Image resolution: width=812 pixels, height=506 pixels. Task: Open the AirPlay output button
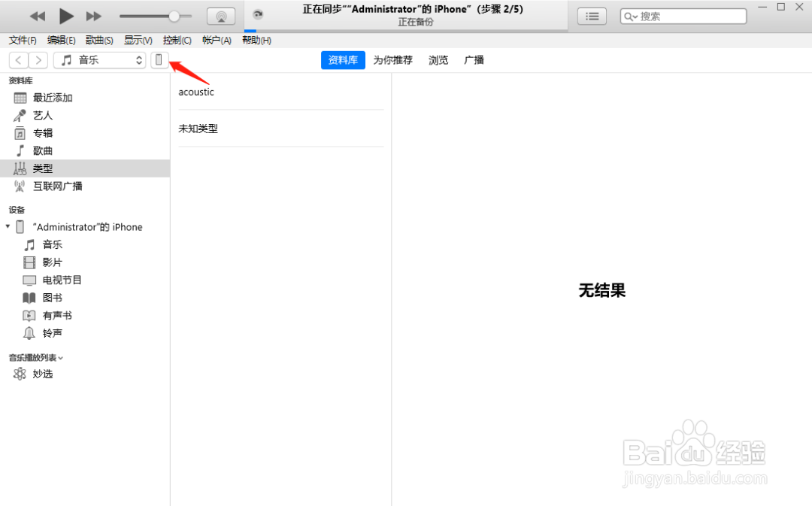pyautogui.click(x=221, y=17)
